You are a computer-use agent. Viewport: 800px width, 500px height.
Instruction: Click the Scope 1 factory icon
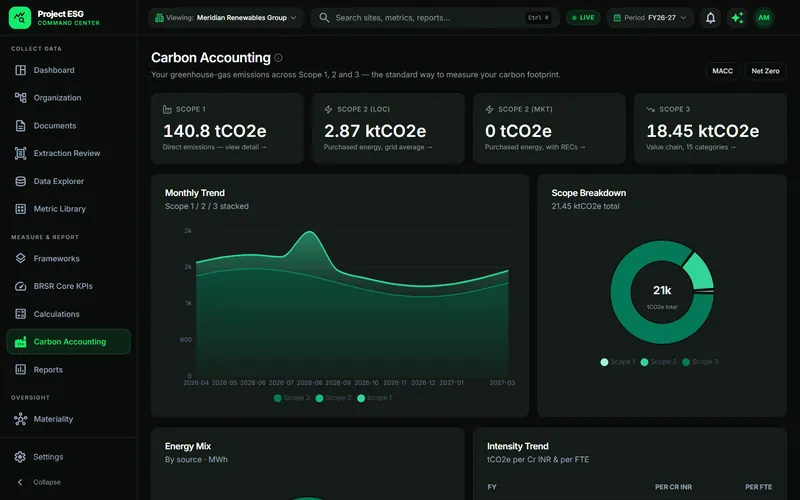coord(167,109)
